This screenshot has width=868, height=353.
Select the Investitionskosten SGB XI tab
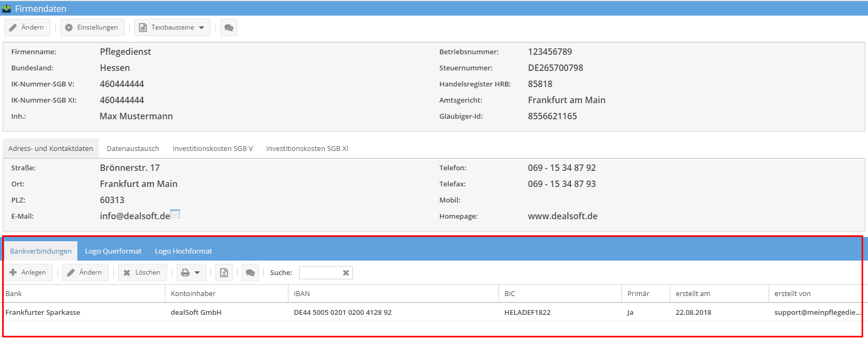click(x=307, y=149)
